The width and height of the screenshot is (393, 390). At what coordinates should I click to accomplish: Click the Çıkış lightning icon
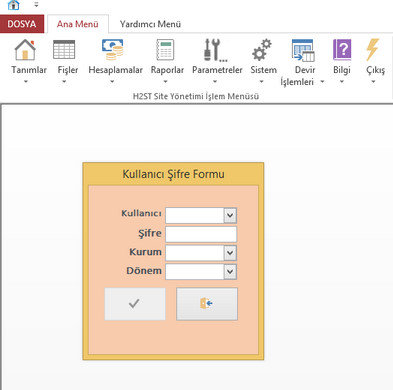click(373, 50)
